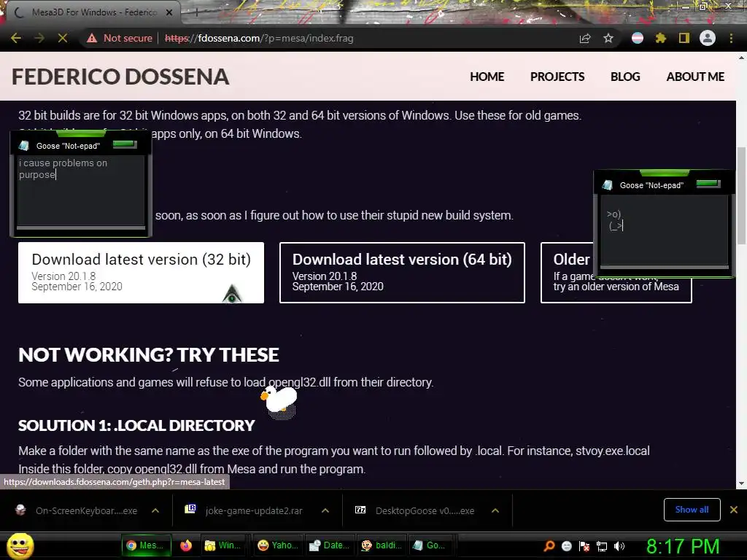Switch to the Chrome Mes... taskbar item
The image size is (747, 560).
[146, 545]
